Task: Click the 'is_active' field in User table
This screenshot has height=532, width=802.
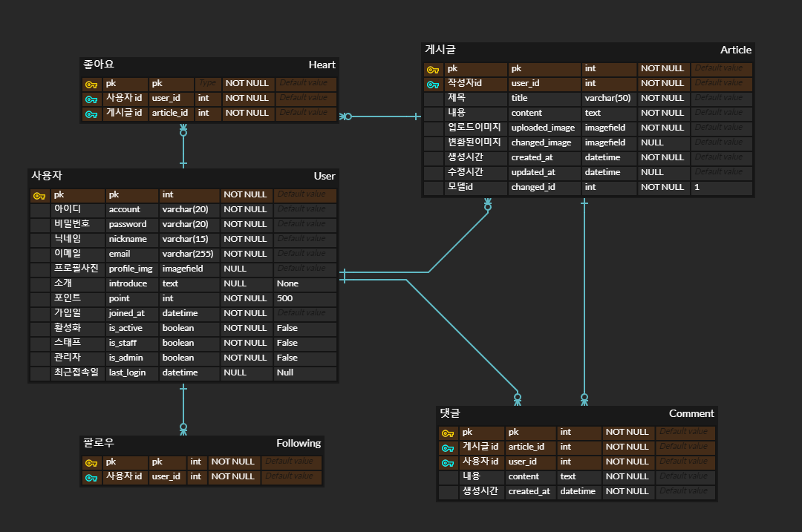Action: (132, 328)
